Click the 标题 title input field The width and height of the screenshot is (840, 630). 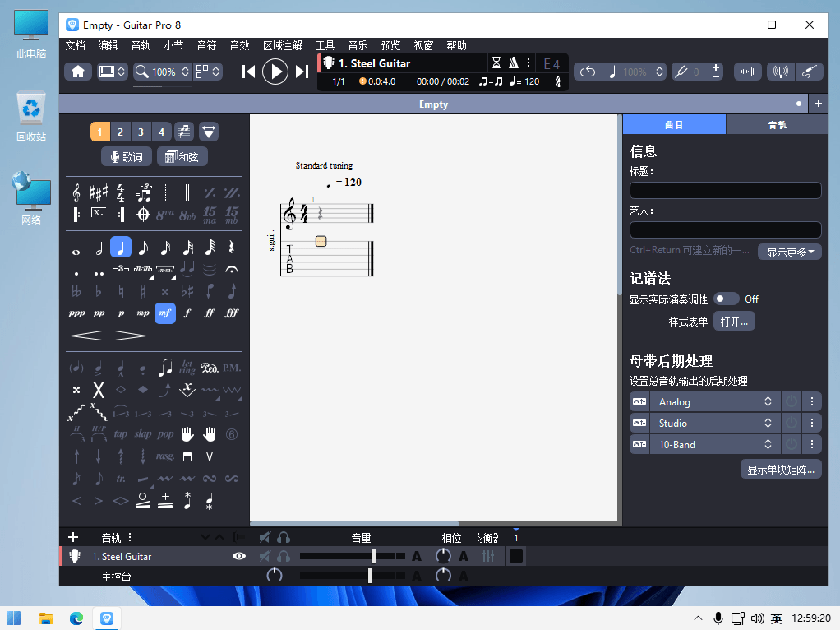point(726,190)
